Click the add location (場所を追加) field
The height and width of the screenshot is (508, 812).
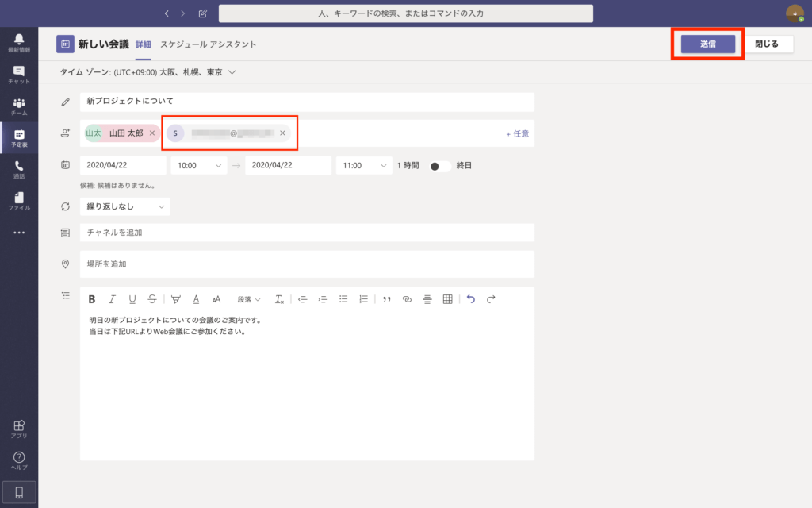[306, 264]
